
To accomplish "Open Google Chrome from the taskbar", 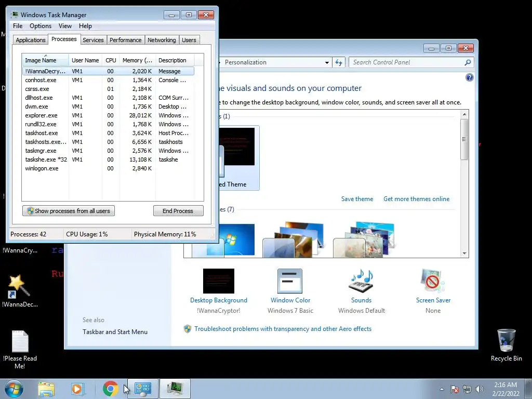I will coord(110,389).
